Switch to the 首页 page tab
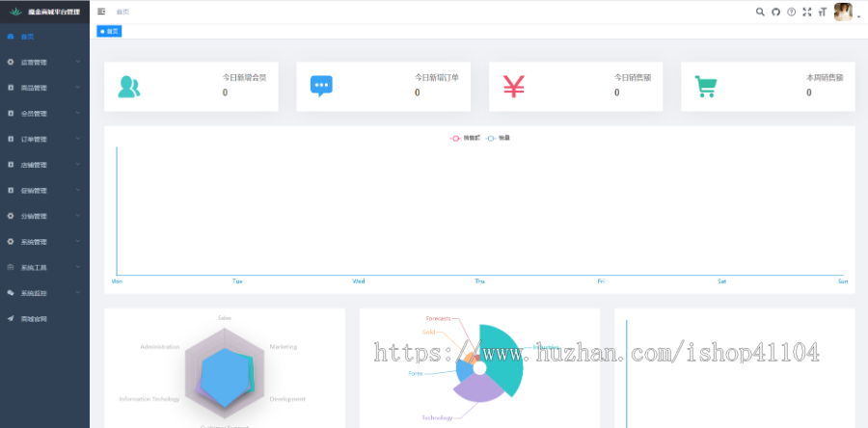Viewport: 868px width, 428px height. (x=109, y=32)
